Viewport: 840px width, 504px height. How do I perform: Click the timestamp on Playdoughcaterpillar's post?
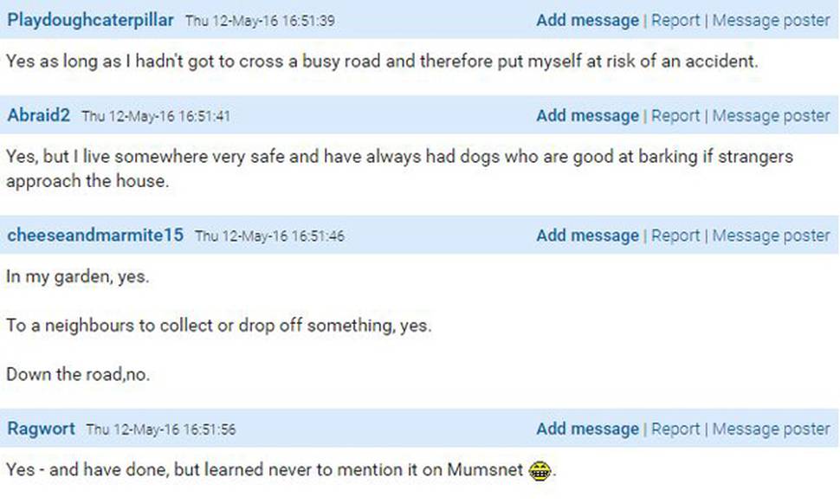click(x=261, y=21)
